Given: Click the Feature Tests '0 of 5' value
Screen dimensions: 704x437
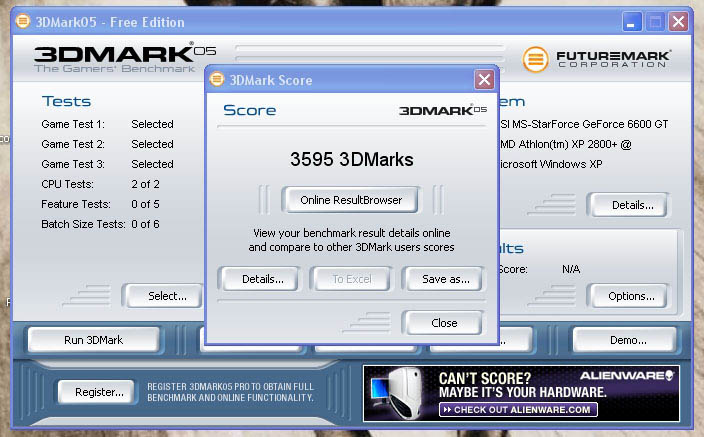Looking at the screenshot, I should (x=145, y=204).
